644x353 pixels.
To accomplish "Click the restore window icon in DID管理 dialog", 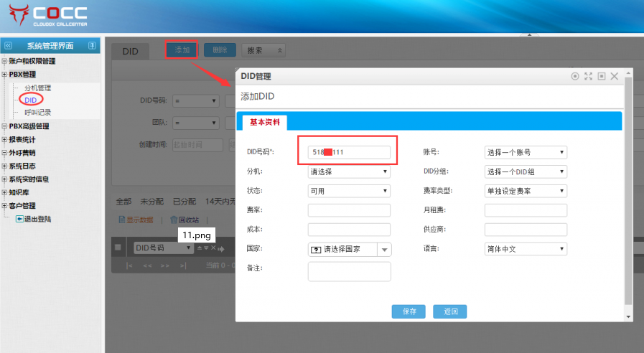I will (602, 76).
